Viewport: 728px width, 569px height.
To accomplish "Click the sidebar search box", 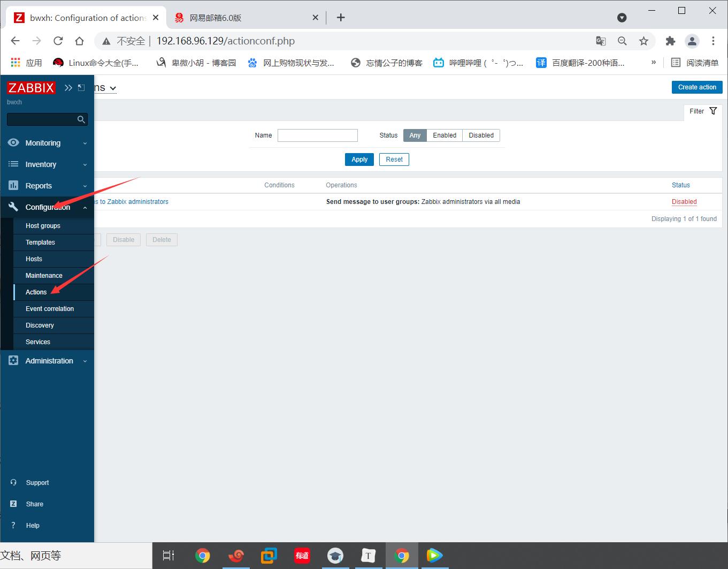I will coord(47,119).
